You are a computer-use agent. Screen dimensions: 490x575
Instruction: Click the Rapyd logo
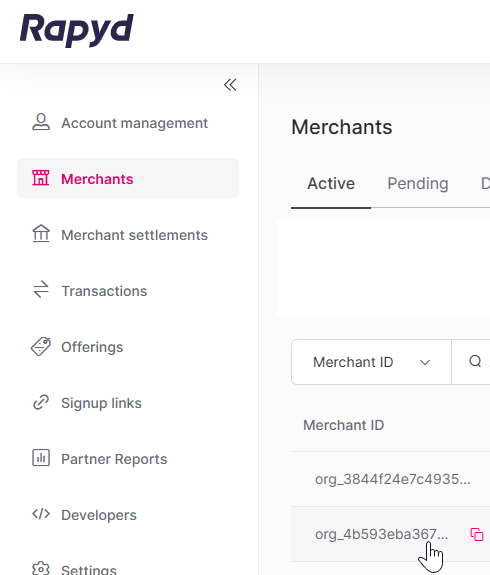tap(77, 31)
